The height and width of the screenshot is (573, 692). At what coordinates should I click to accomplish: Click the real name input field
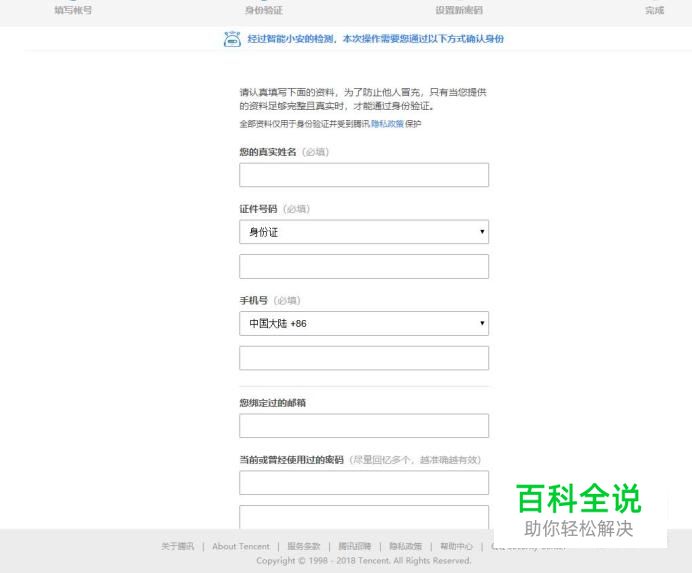coord(364,175)
